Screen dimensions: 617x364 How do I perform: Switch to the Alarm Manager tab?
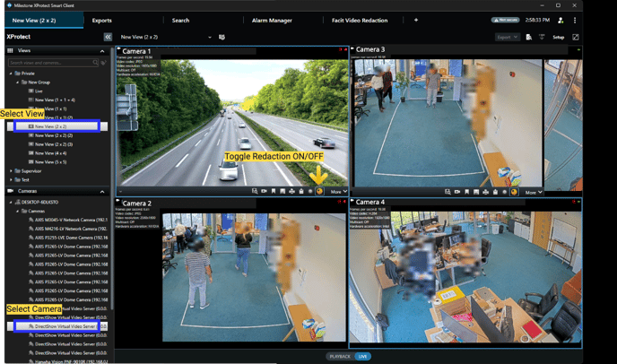[271, 20]
